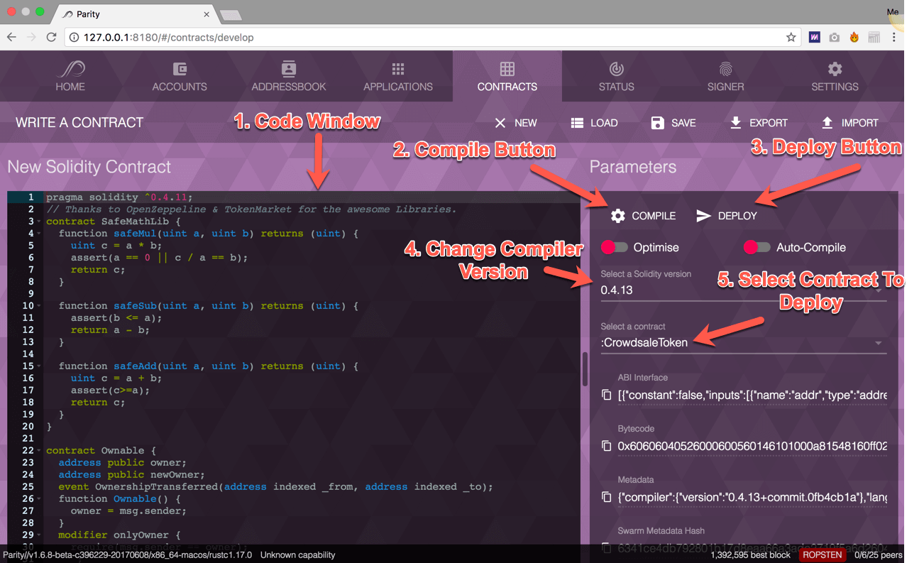Switch to the Contracts tab

pyautogui.click(x=507, y=76)
